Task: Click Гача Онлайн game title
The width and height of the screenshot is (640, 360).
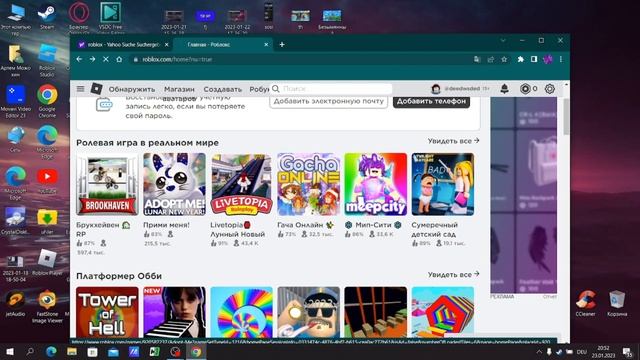Action: [305, 225]
